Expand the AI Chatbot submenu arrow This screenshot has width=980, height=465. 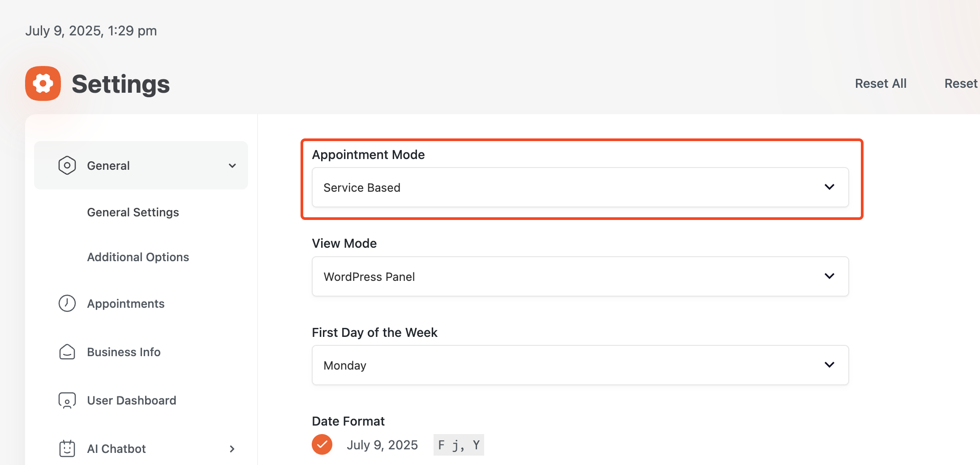[x=232, y=449]
